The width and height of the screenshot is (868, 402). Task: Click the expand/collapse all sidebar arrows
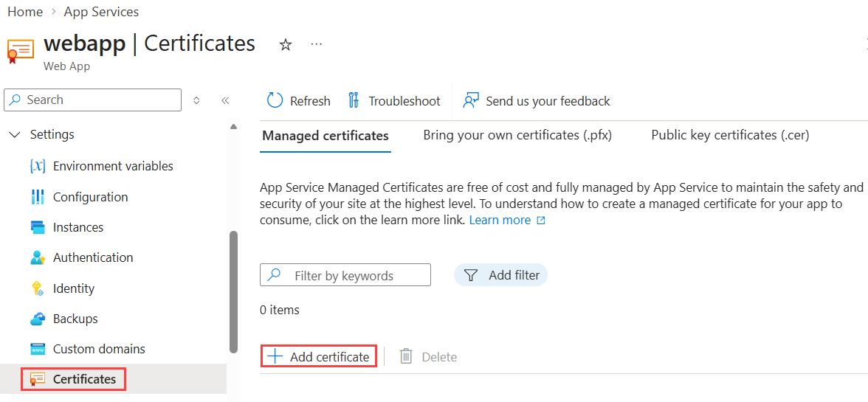pyautogui.click(x=196, y=100)
